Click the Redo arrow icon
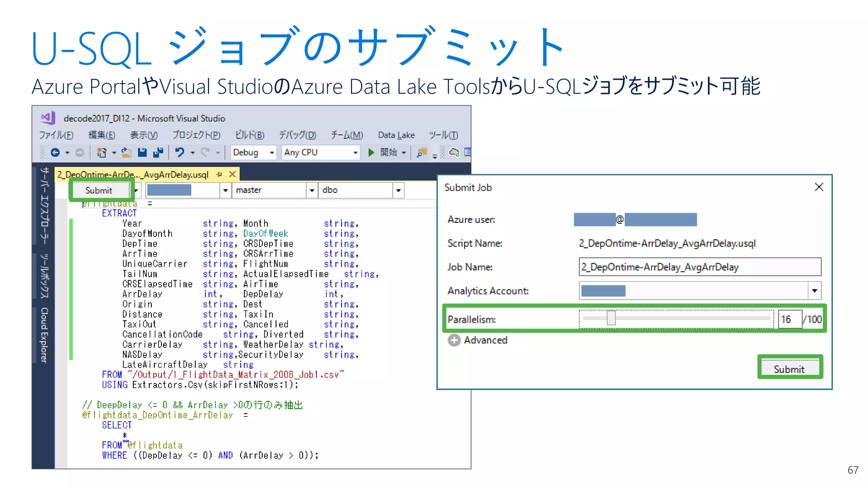This screenshot has width=868, height=488. [x=206, y=152]
